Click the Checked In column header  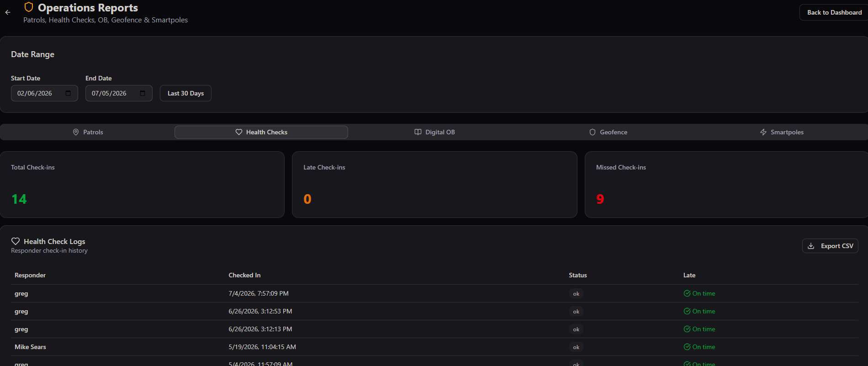point(244,275)
